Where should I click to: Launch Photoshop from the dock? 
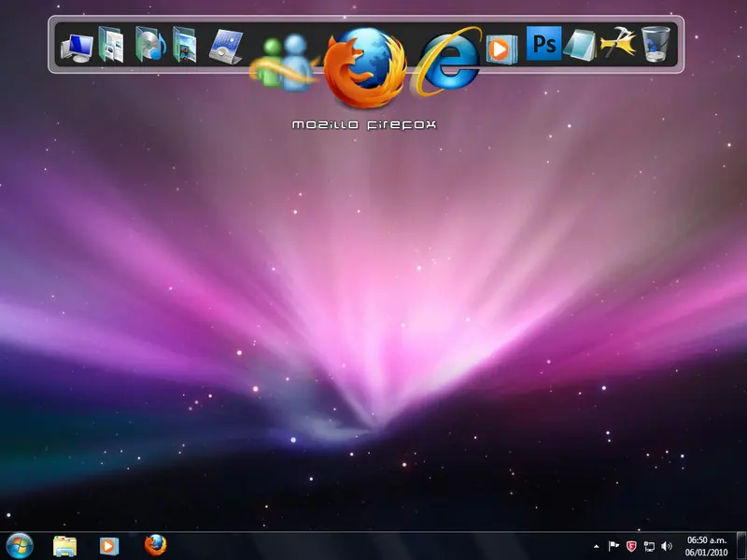[x=544, y=43]
